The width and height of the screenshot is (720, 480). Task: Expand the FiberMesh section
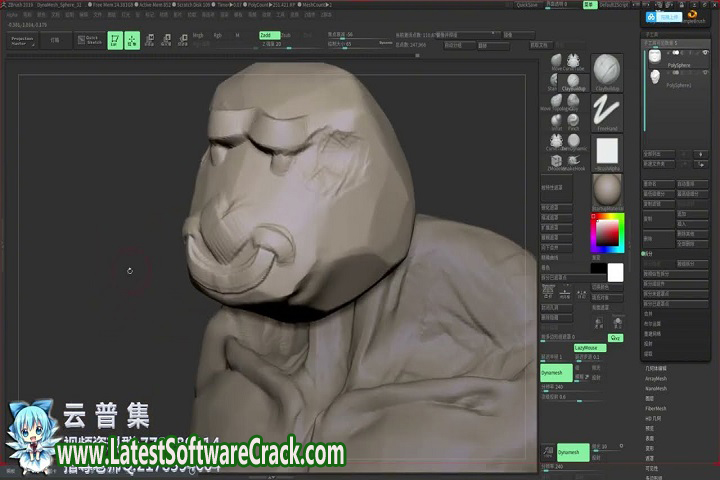(656, 408)
